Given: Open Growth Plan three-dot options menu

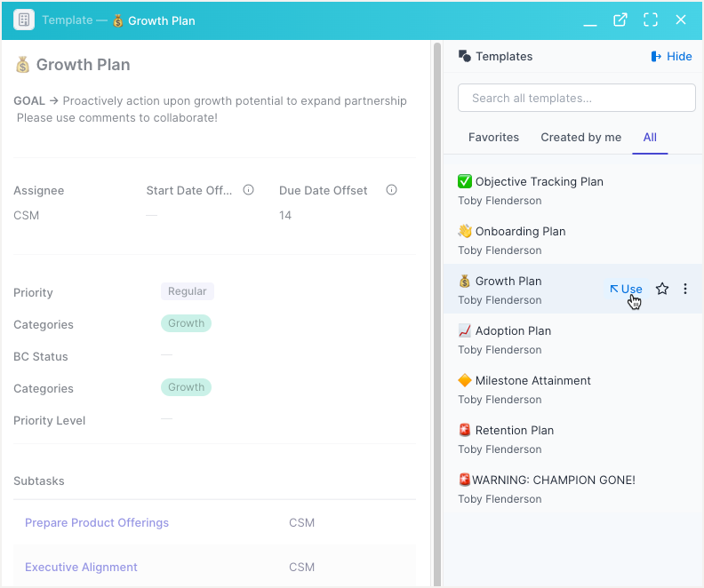Looking at the screenshot, I should 685,289.
